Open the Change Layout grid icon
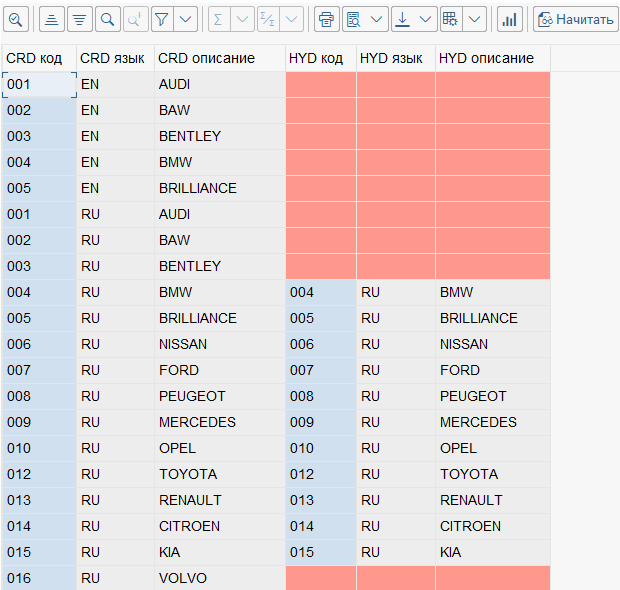This screenshot has width=620, height=590. coord(451,19)
